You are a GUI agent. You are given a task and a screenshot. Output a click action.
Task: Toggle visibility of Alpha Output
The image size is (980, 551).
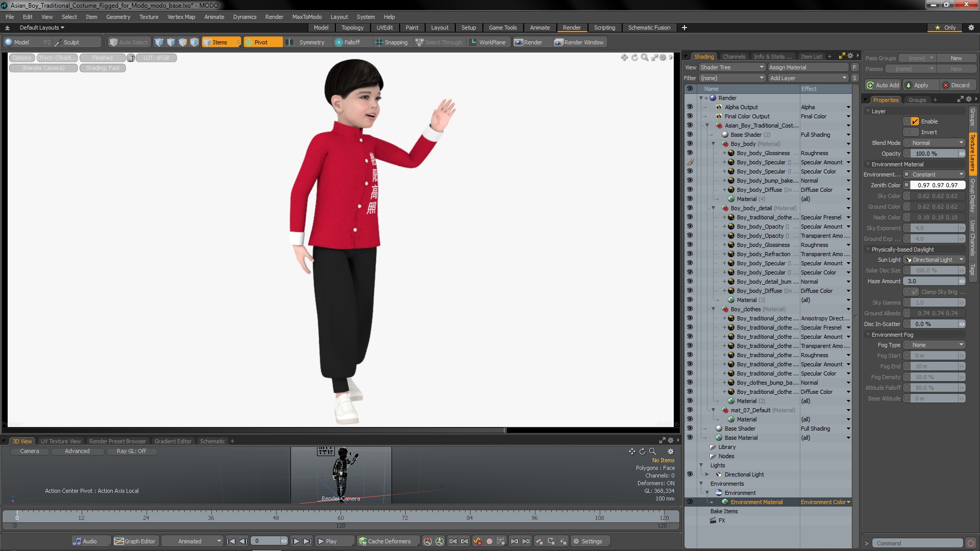[690, 107]
